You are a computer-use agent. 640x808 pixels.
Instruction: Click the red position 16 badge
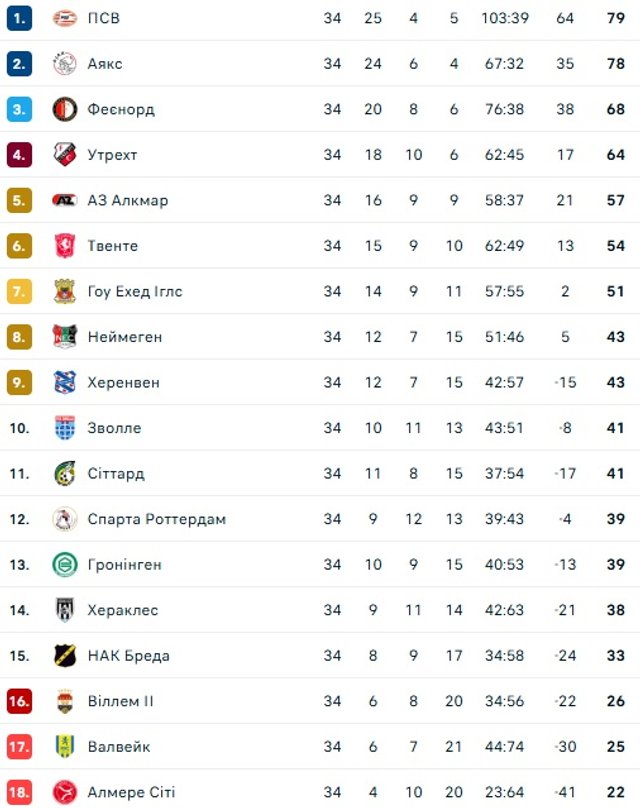(x=20, y=701)
